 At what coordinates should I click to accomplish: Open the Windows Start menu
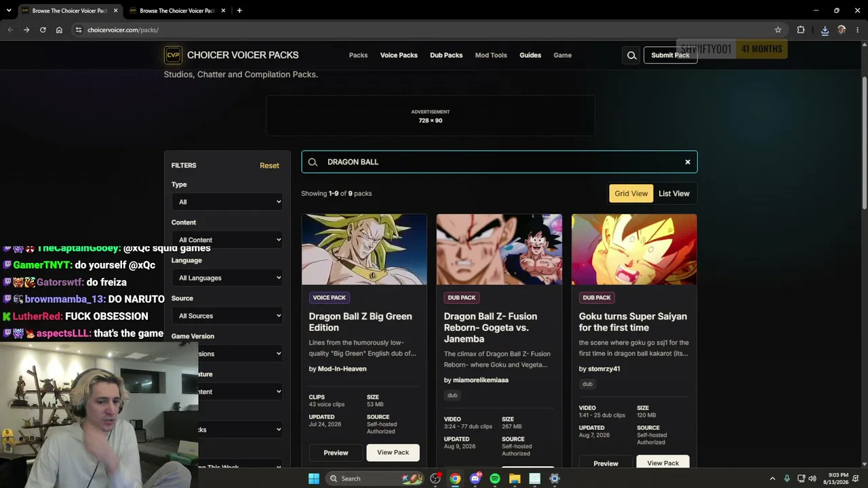pos(314,479)
